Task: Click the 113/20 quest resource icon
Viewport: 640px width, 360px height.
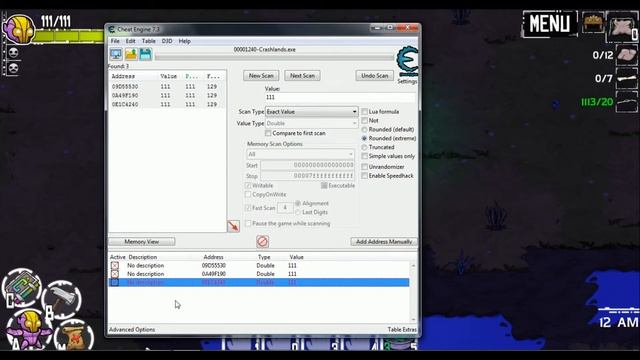Action: [626, 102]
